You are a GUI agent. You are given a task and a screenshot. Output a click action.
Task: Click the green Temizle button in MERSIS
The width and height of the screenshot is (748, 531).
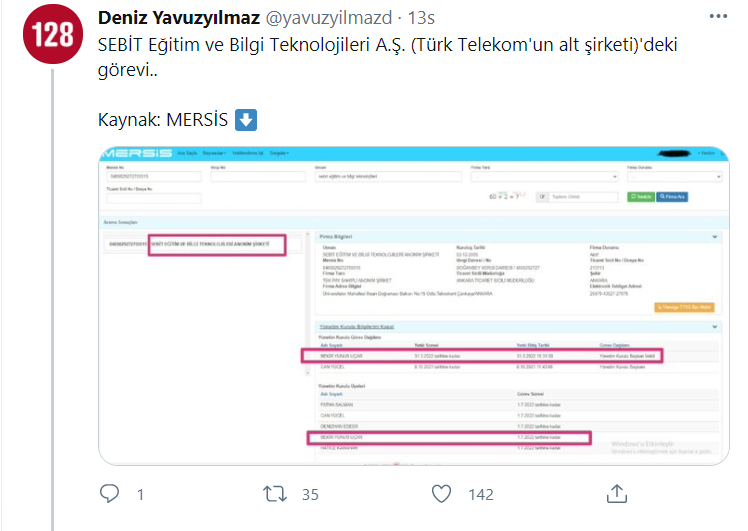coord(641,197)
